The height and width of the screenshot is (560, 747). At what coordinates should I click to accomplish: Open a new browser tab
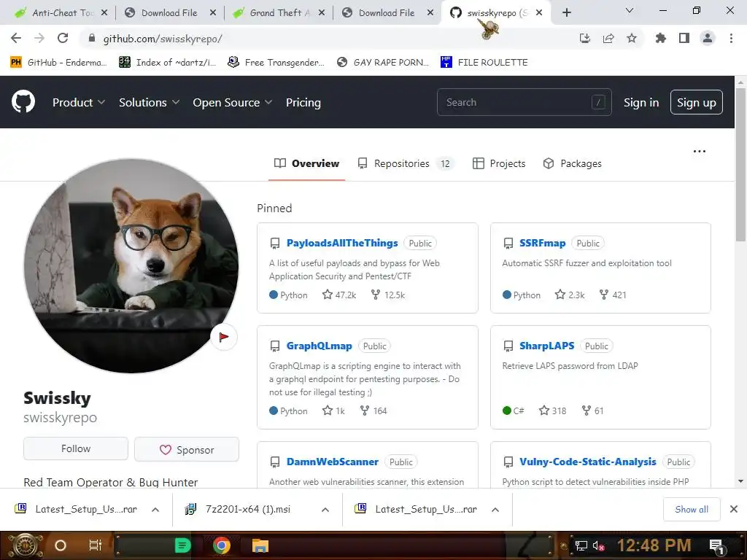pyautogui.click(x=566, y=13)
